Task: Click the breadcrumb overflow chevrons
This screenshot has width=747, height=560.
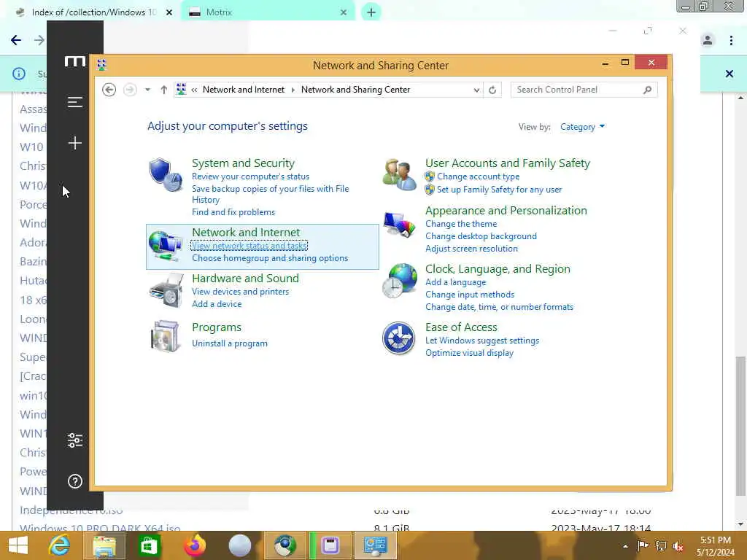Action: (x=194, y=90)
